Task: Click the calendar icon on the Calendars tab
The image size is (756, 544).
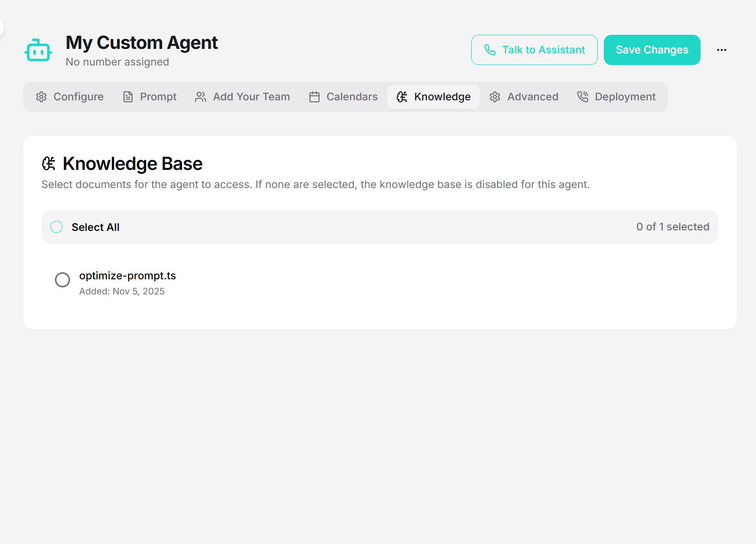Action: click(314, 96)
